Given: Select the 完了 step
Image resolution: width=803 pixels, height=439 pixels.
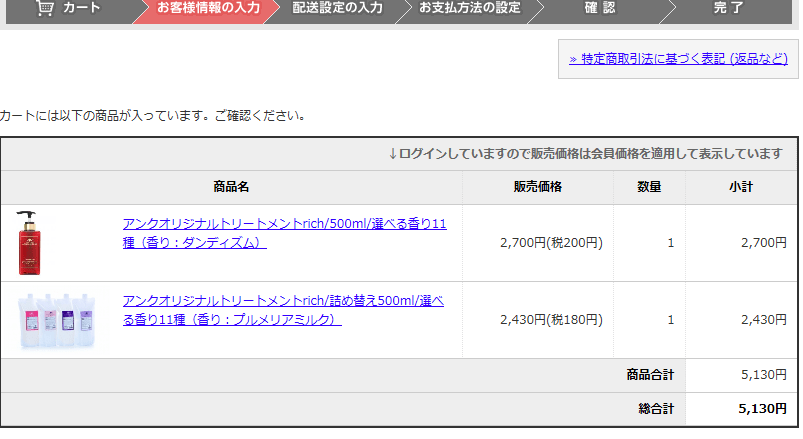Looking at the screenshot, I should click(x=729, y=8).
